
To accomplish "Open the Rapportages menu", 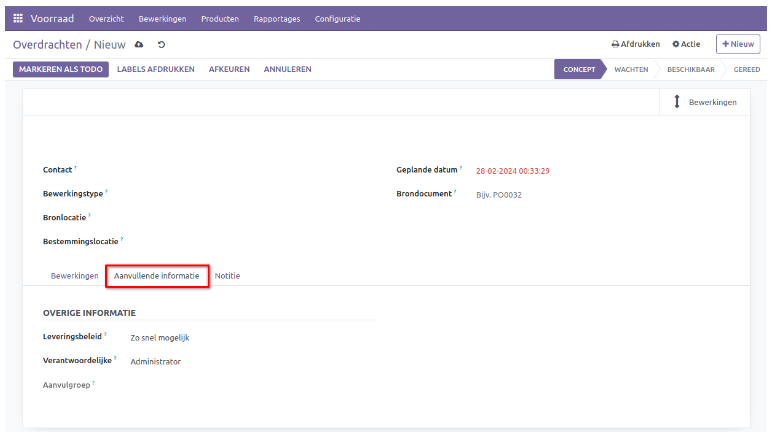I will coord(277,19).
